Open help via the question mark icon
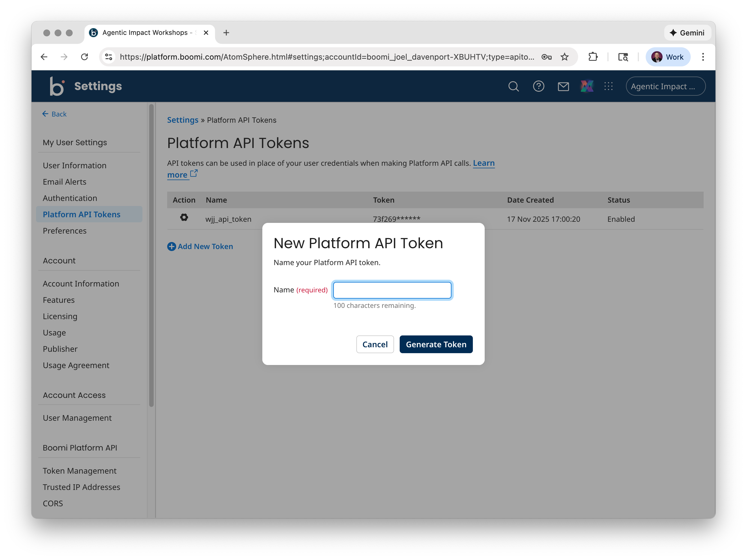The height and width of the screenshot is (560, 747). pos(538,86)
